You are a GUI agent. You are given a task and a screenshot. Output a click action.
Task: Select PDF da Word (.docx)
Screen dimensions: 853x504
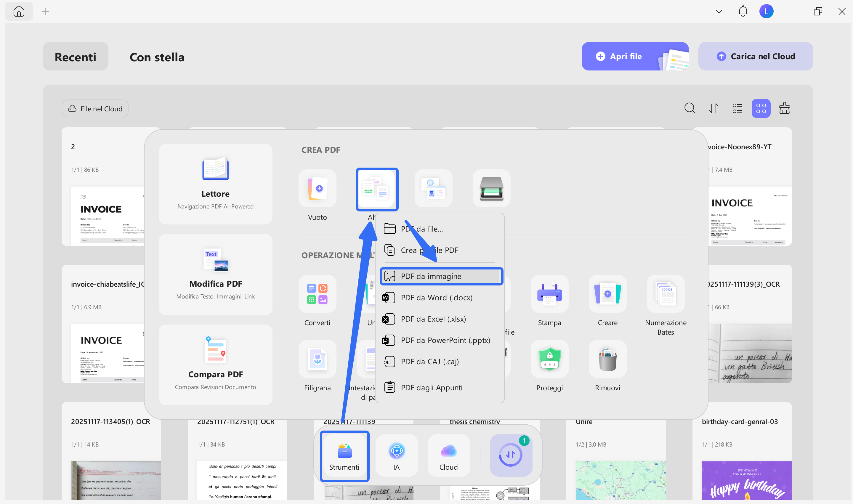[440, 298]
